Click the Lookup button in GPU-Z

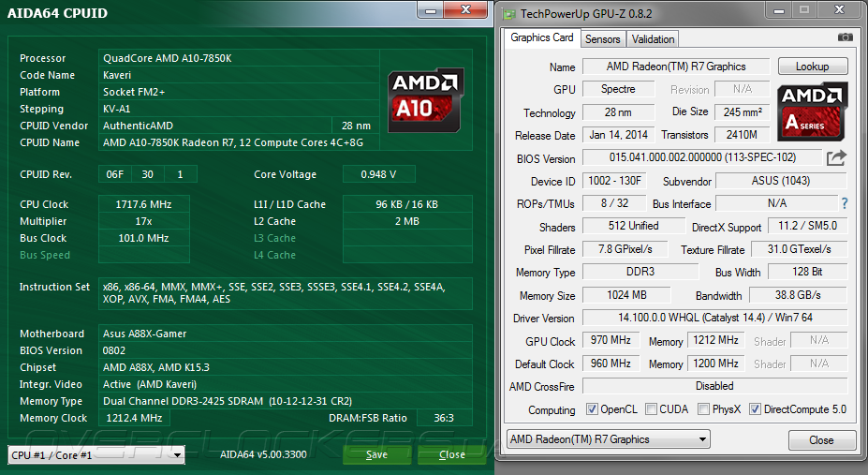(813, 67)
